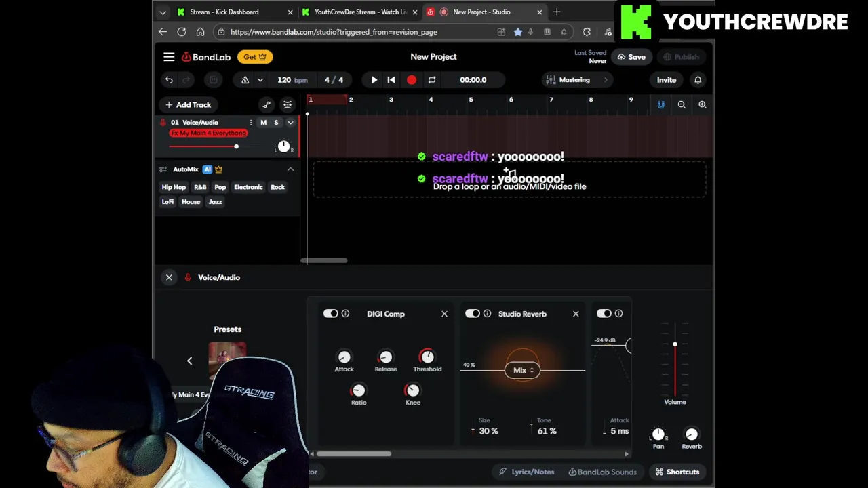The image size is (868, 488).
Task: Return to start with skip-back button
Action: click(x=391, y=80)
